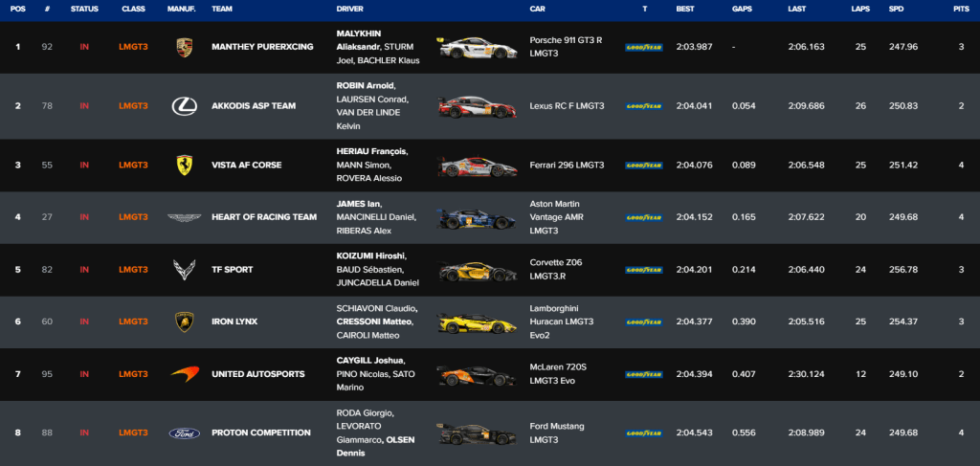Select the PROTON COMPETITION team name
980x466 pixels.
tap(261, 433)
